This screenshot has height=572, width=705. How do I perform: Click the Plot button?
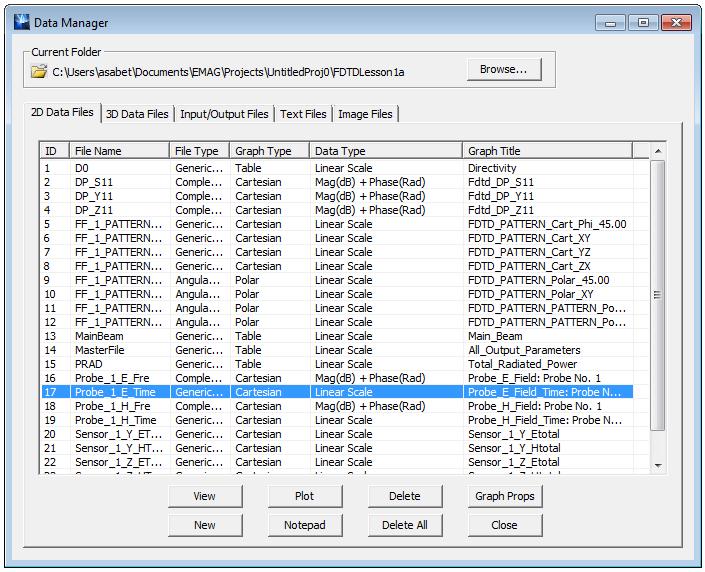pos(305,496)
